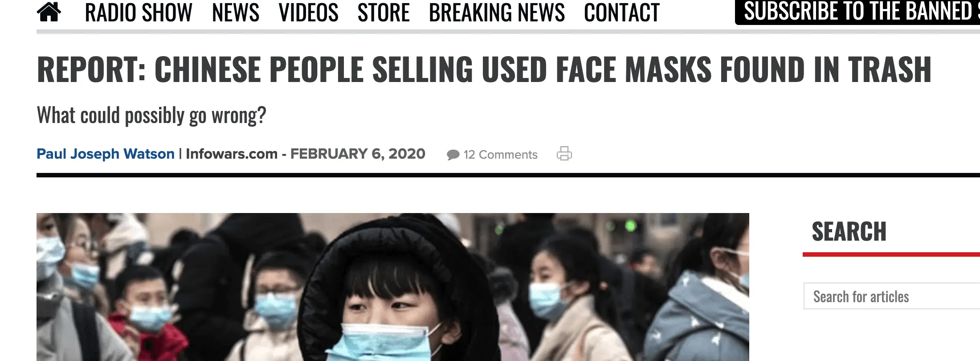Click the Search sidebar heading
Viewport: 980px width, 361px height.
849,232
